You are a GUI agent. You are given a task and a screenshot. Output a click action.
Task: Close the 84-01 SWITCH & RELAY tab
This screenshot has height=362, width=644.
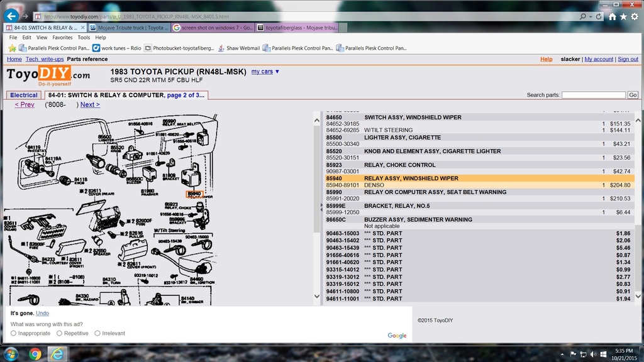pos(82,28)
